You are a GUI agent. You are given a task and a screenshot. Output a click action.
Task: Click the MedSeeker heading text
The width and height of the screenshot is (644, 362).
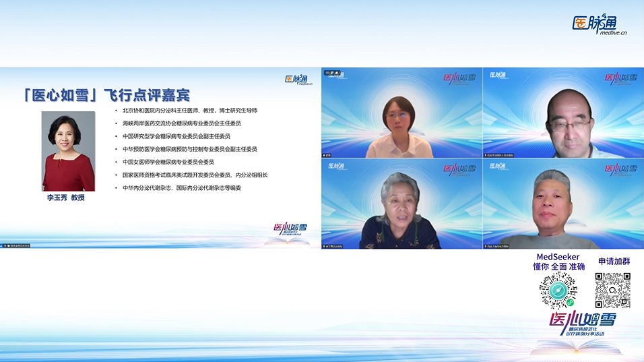tap(558, 257)
